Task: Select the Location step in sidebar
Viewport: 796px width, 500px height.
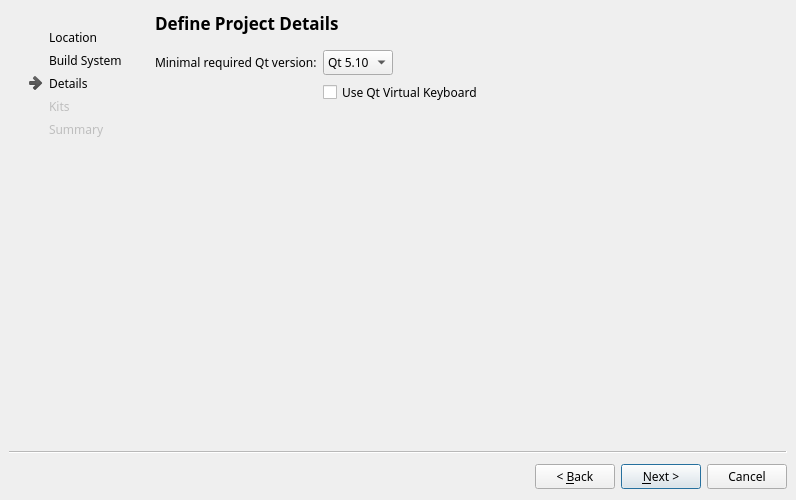Action: 73,37
